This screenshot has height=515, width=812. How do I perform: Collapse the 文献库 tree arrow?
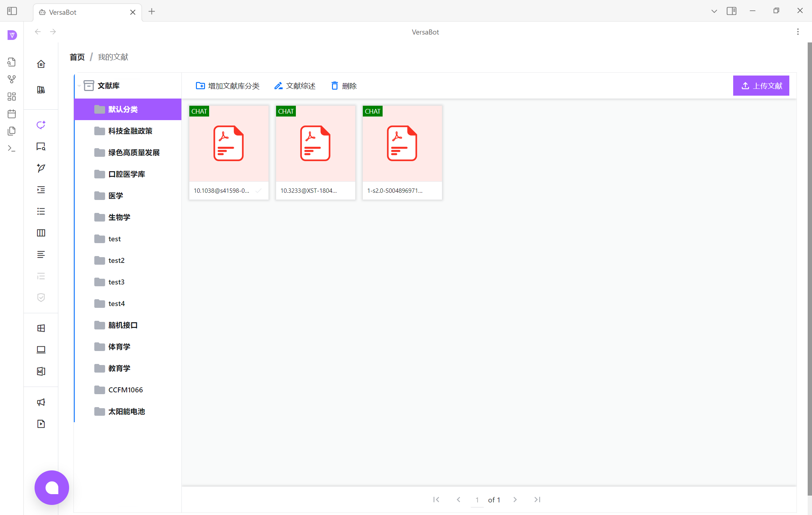click(79, 86)
